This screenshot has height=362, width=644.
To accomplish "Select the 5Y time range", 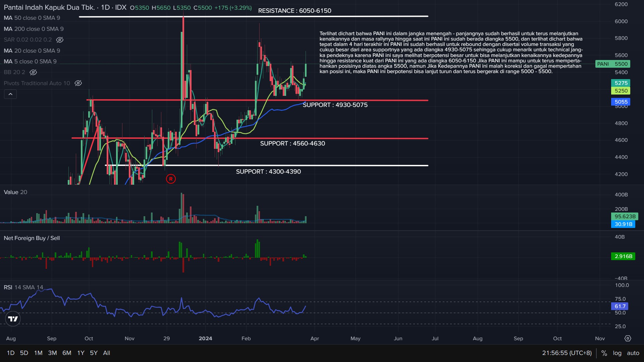I will pyautogui.click(x=94, y=353).
